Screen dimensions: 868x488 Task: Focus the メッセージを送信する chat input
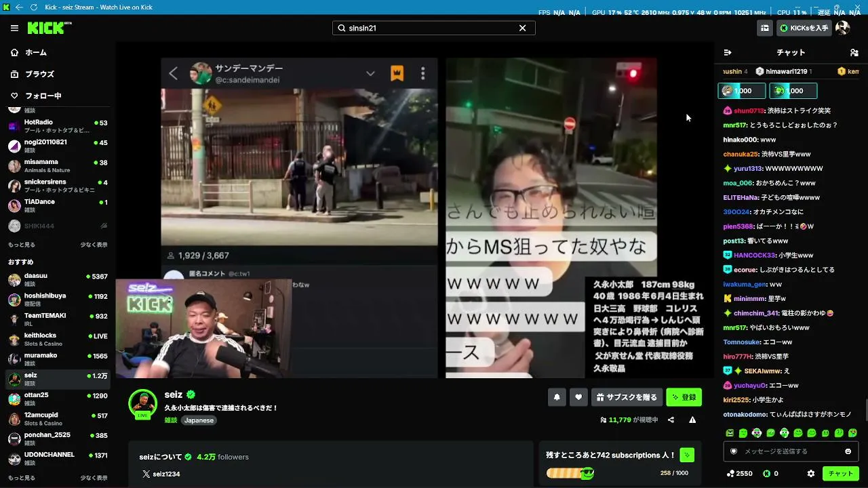click(790, 451)
